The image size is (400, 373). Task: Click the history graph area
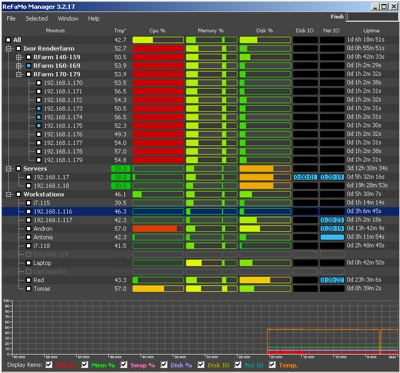pos(205,327)
